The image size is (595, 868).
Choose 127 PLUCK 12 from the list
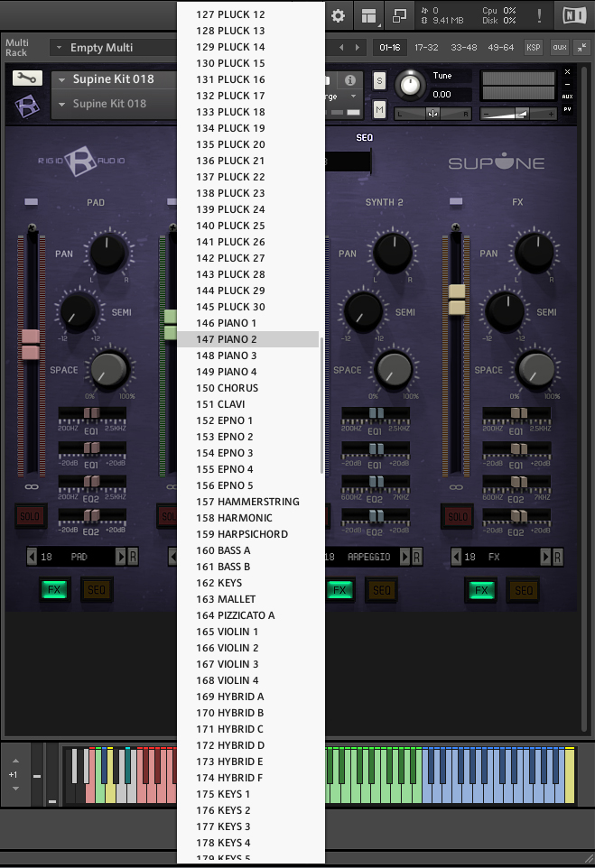tap(248, 14)
